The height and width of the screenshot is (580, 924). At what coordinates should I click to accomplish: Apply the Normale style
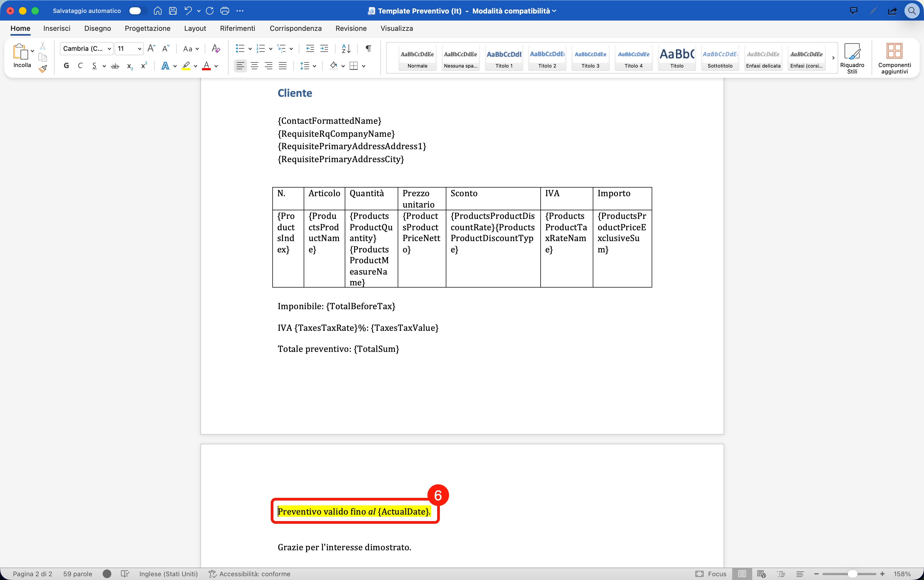pos(417,58)
